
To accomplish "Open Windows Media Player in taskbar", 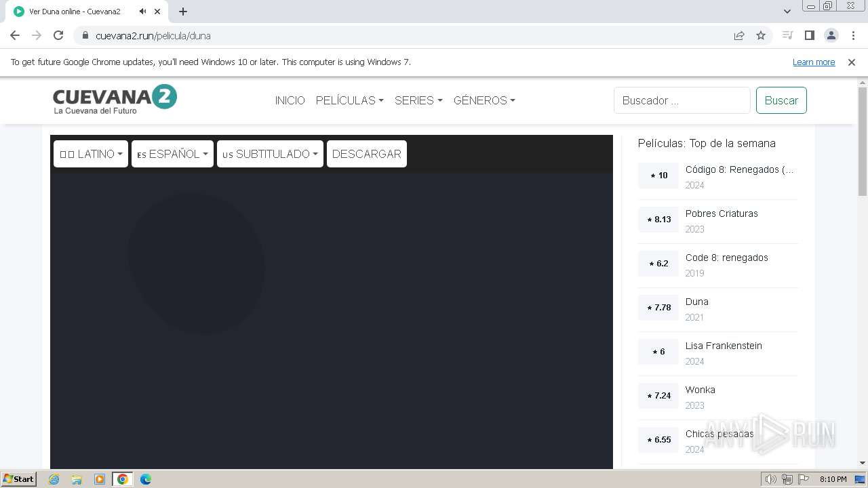I will (100, 479).
